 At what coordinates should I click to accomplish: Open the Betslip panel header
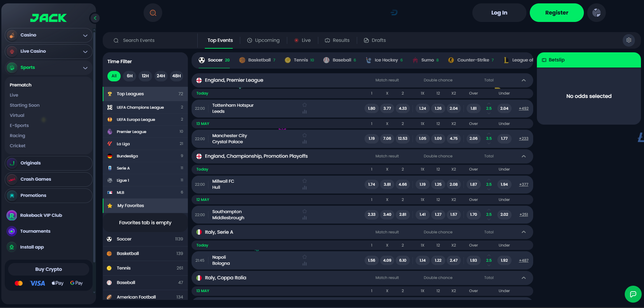pyautogui.click(x=589, y=60)
